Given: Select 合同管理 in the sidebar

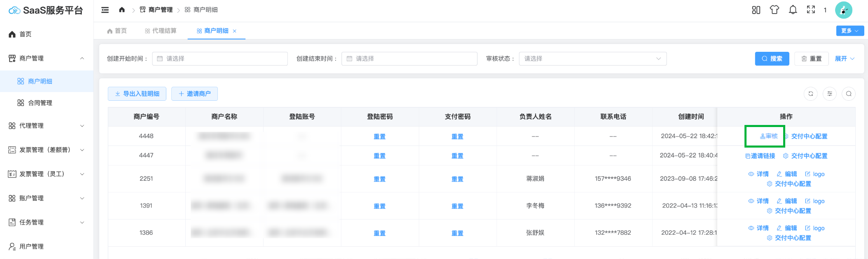Looking at the screenshot, I should (40, 103).
